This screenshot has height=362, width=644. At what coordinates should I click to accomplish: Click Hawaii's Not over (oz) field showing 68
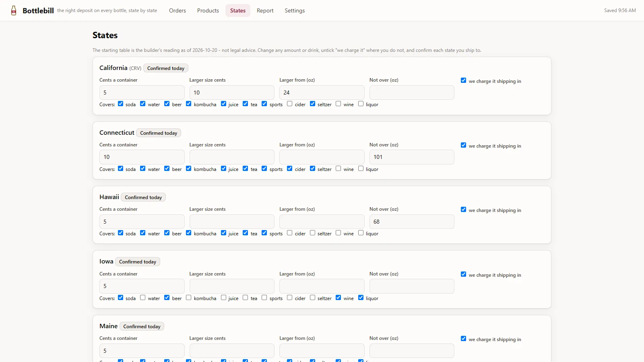click(412, 222)
